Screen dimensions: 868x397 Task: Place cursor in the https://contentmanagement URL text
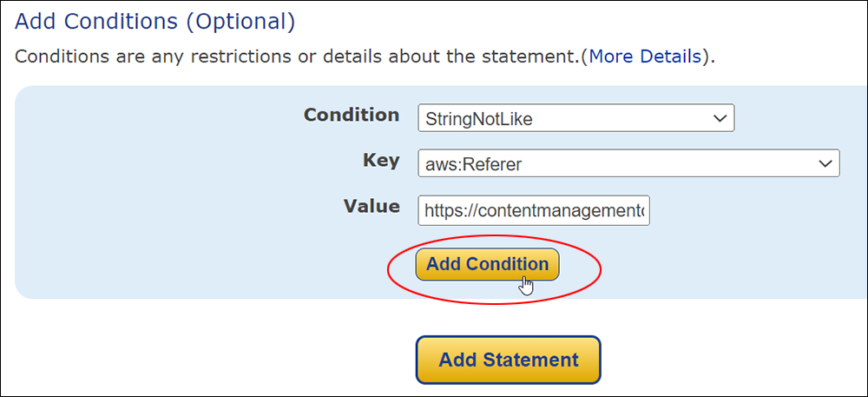(535, 211)
